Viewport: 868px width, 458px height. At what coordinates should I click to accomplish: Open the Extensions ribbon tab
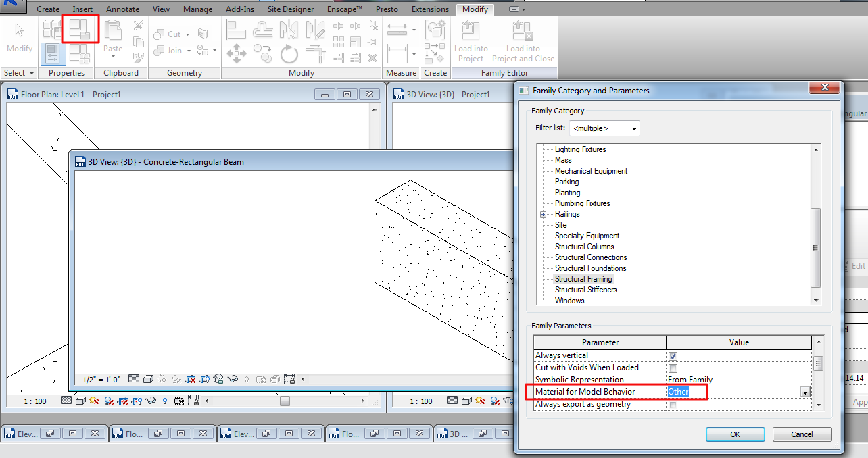pos(430,9)
